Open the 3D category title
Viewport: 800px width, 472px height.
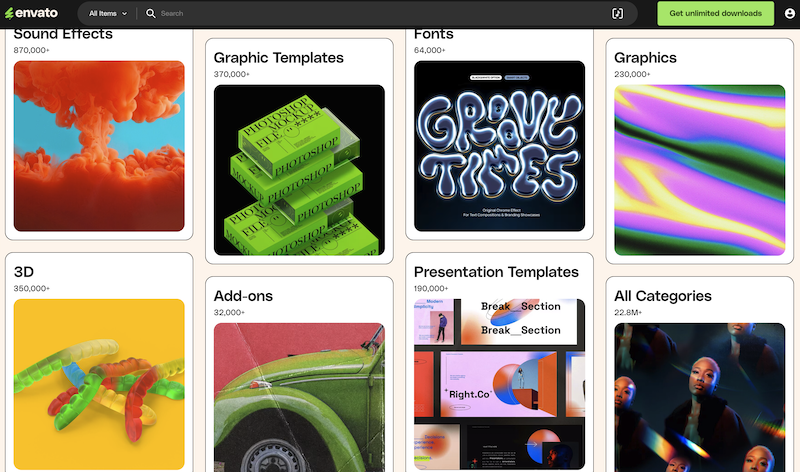click(x=24, y=272)
